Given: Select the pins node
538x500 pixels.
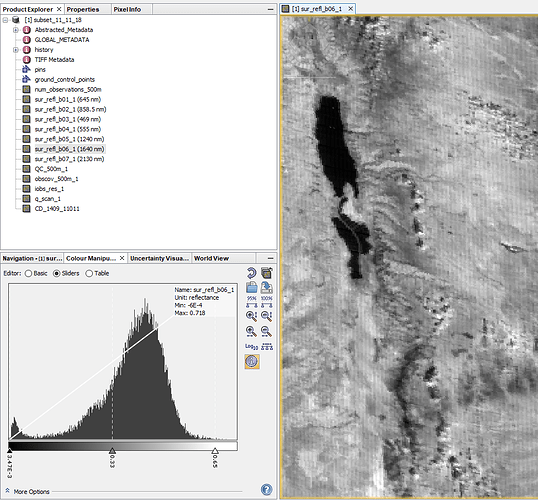Looking at the screenshot, I should point(40,70).
